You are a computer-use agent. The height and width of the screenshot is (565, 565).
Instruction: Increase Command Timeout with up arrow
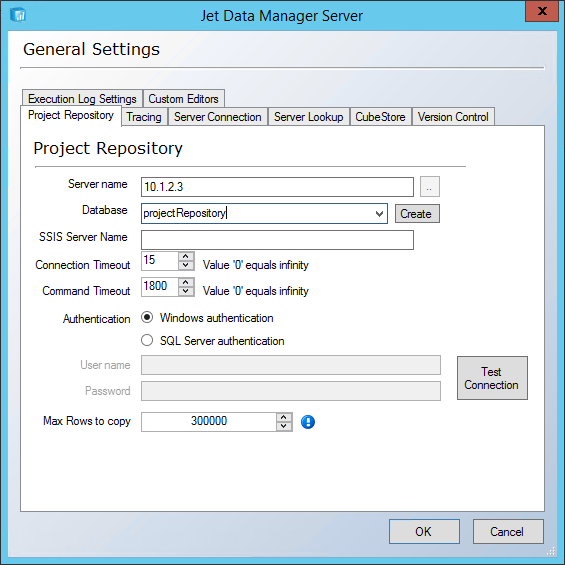(x=186, y=282)
